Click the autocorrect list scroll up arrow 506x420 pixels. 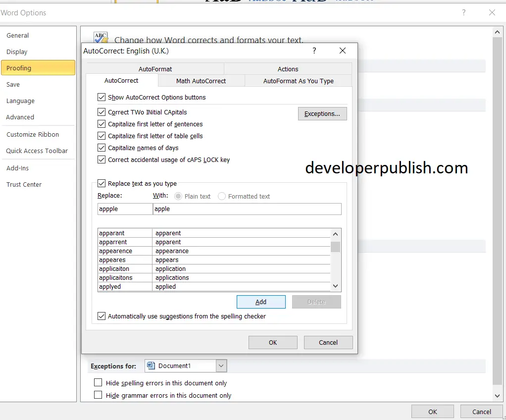(335, 234)
